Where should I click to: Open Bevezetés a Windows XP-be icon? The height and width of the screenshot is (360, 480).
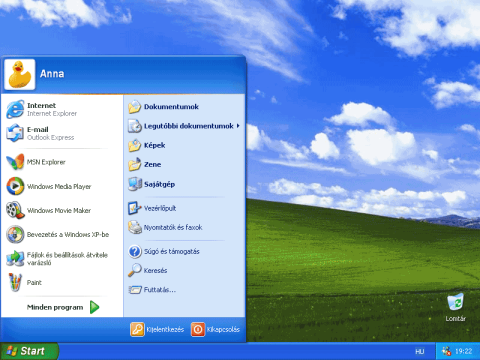[15, 234]
